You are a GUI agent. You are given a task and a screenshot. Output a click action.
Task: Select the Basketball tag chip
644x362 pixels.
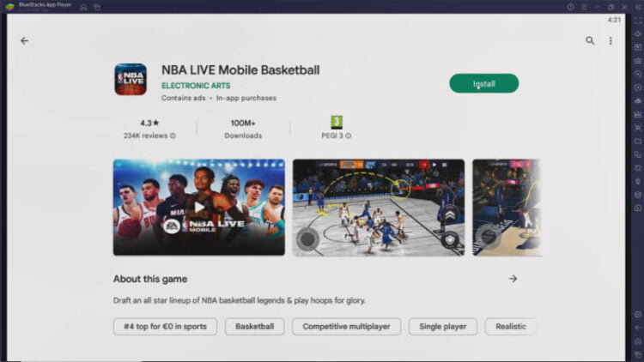coord(254,326)
